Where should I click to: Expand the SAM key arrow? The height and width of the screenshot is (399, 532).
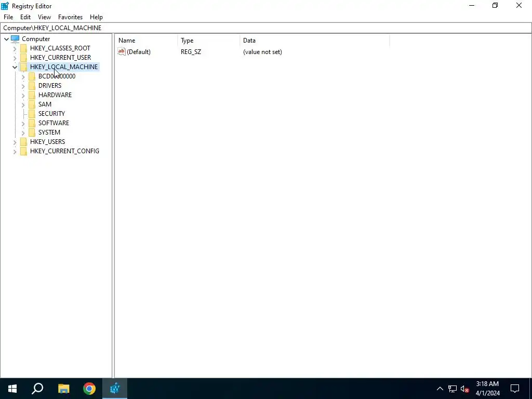coord(23,104)
